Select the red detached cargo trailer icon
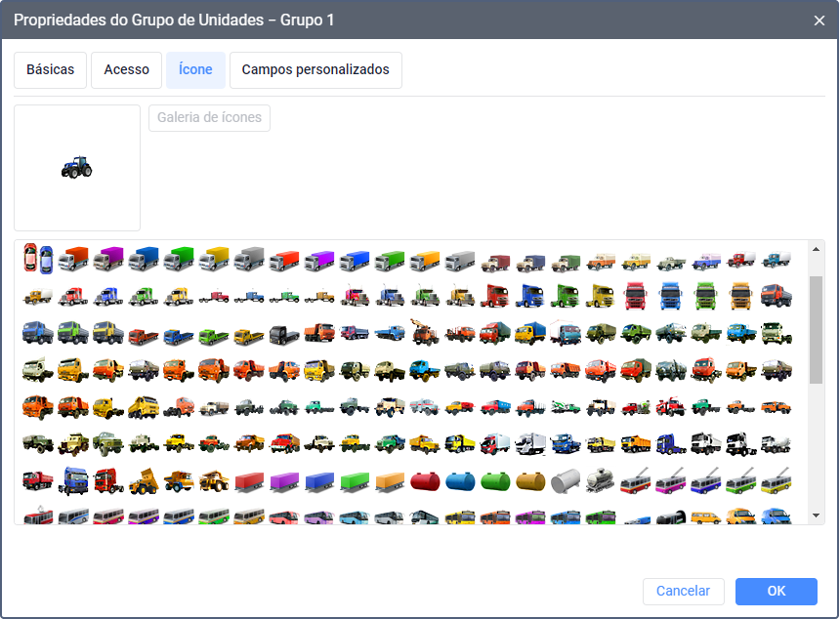This screenshot has width=840, height=619. [x=250, y=481]
